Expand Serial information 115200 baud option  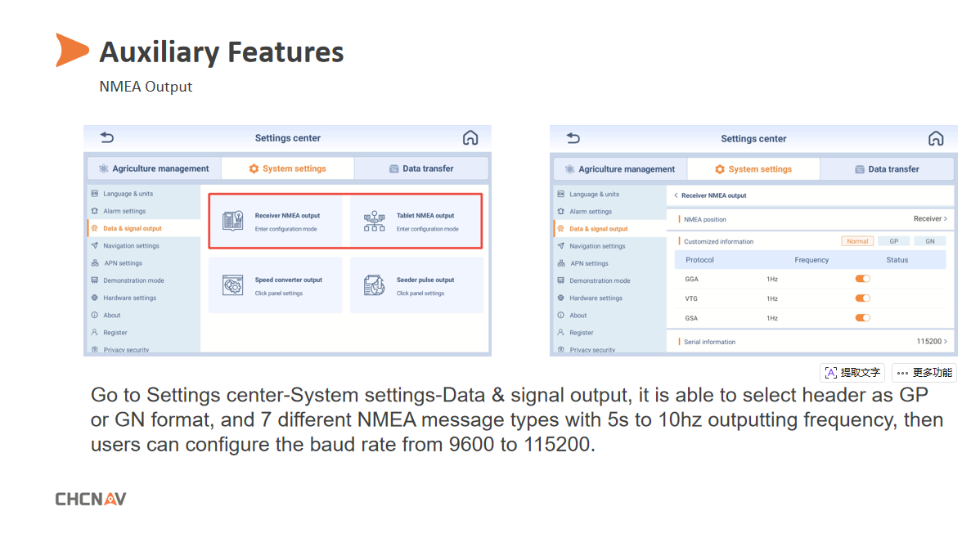pyautogui.click(x=932, y=342)
